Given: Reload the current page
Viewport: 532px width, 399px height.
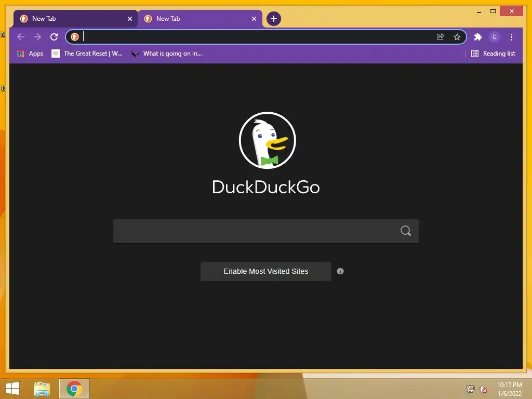Looking at the screenshot, I should tap(54, 37).
